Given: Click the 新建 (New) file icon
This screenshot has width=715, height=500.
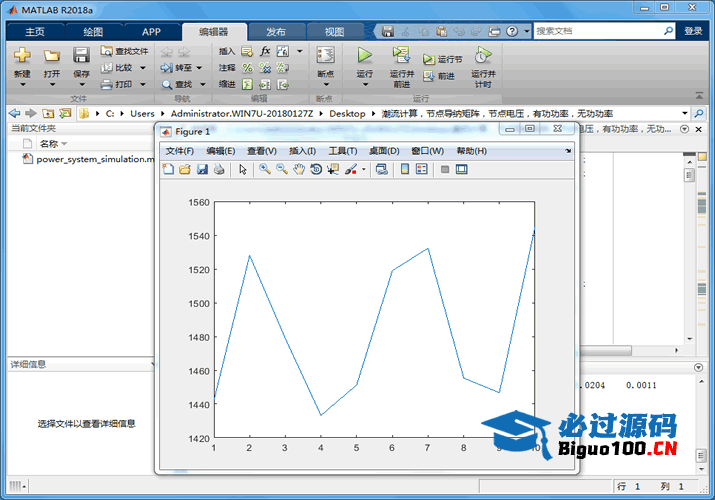Looking at the screenshot, I should 22,56.
